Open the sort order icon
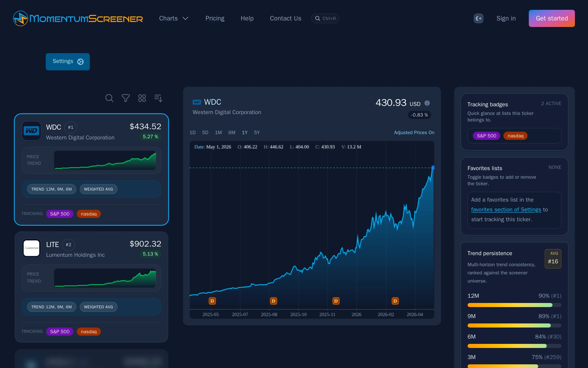 158,98
